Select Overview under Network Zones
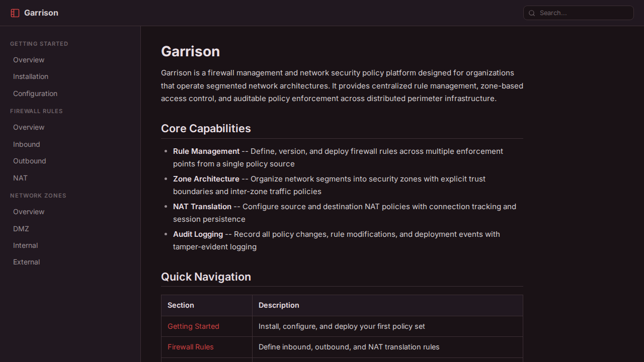 29,212
